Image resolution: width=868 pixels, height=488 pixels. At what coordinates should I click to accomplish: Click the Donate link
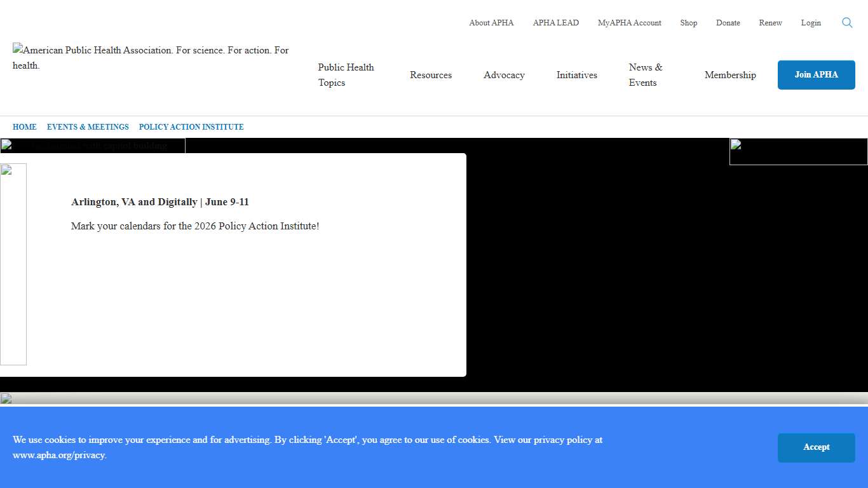tap(728, 23)
